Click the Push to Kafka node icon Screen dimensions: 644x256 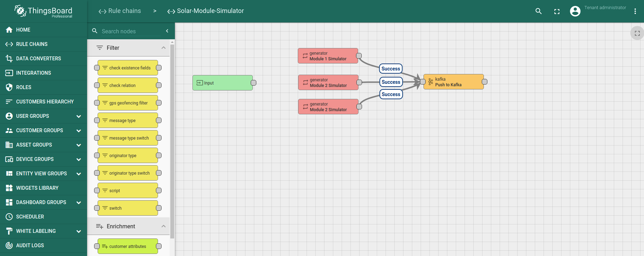(x=431, y=82)
